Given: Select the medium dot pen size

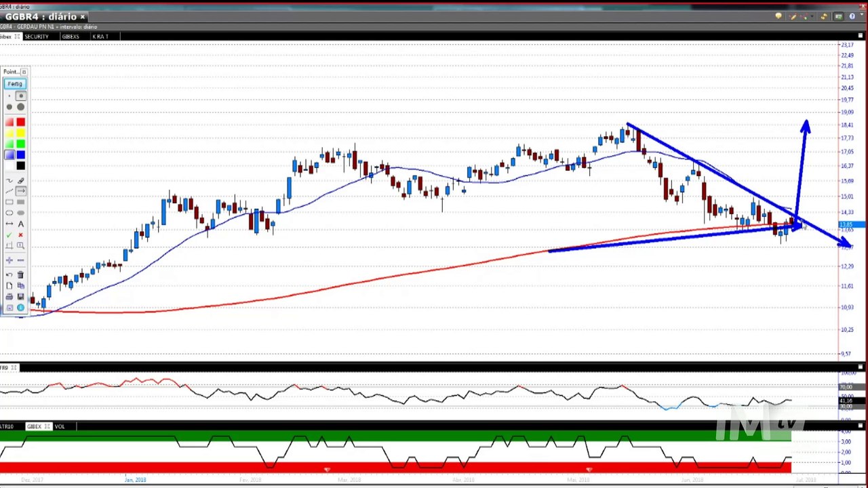Looking at the screenshot, I should [9, 107].
